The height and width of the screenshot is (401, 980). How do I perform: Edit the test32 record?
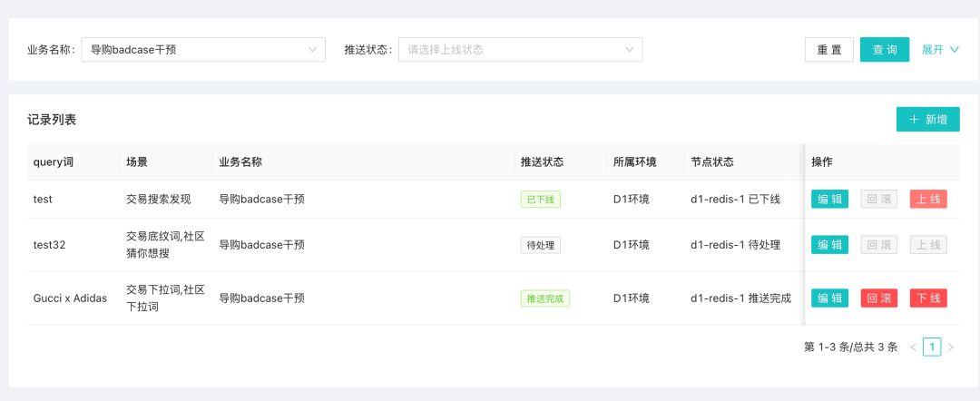(830, 245)
